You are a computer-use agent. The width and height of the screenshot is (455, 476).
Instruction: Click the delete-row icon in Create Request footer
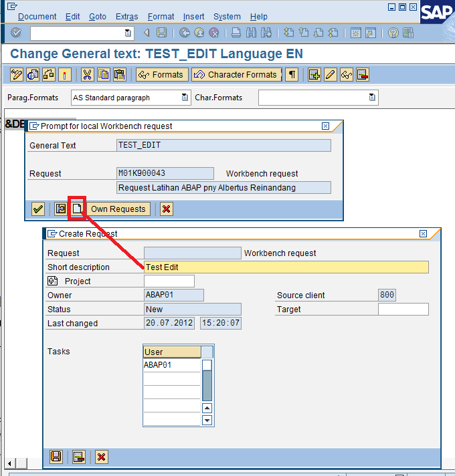(x=79, y=457)
